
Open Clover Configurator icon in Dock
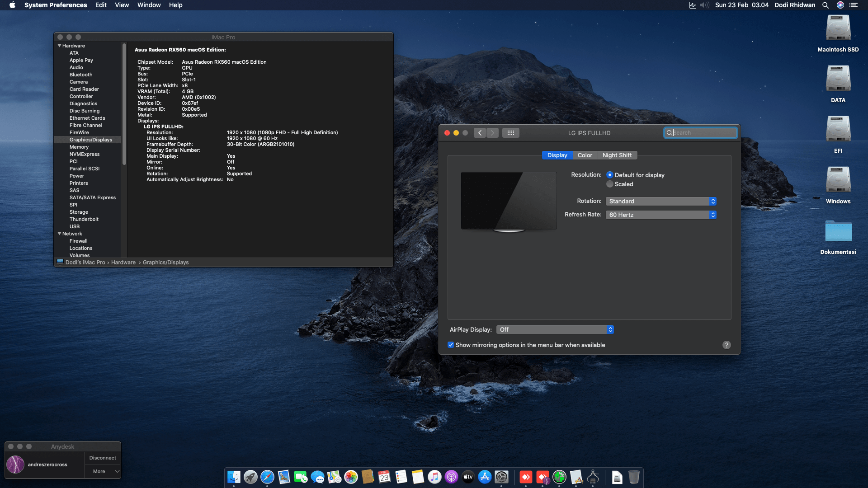pos(559,477)
